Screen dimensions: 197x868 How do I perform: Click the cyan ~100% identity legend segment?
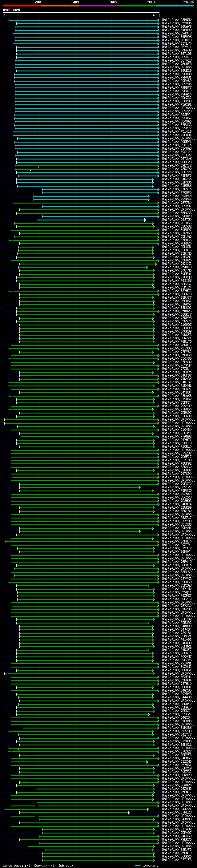tap(175, 6)
